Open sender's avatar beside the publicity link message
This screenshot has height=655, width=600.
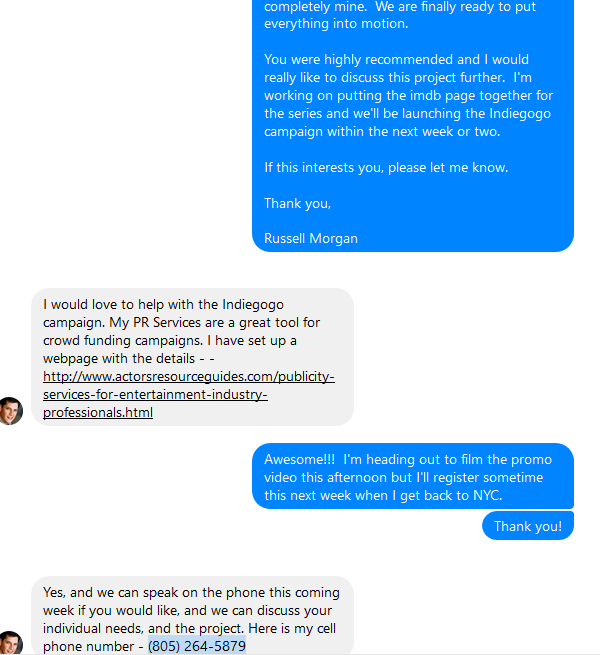10,411
